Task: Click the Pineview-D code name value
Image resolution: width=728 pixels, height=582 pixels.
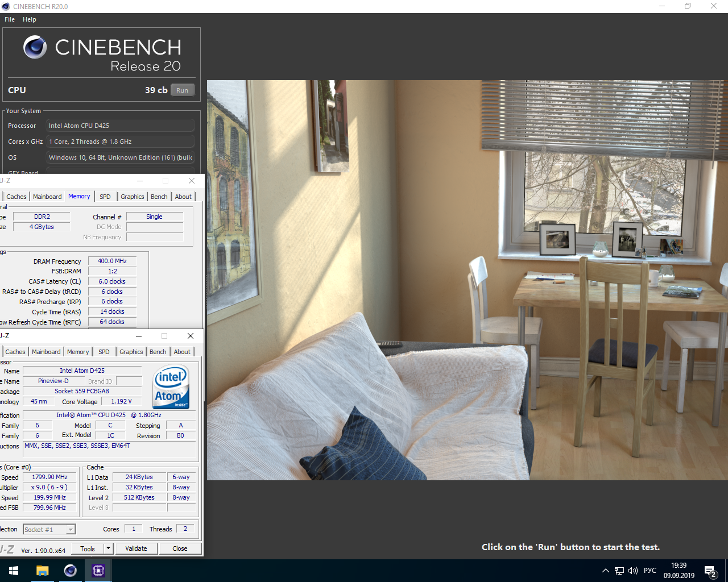Action: [53, 381]
